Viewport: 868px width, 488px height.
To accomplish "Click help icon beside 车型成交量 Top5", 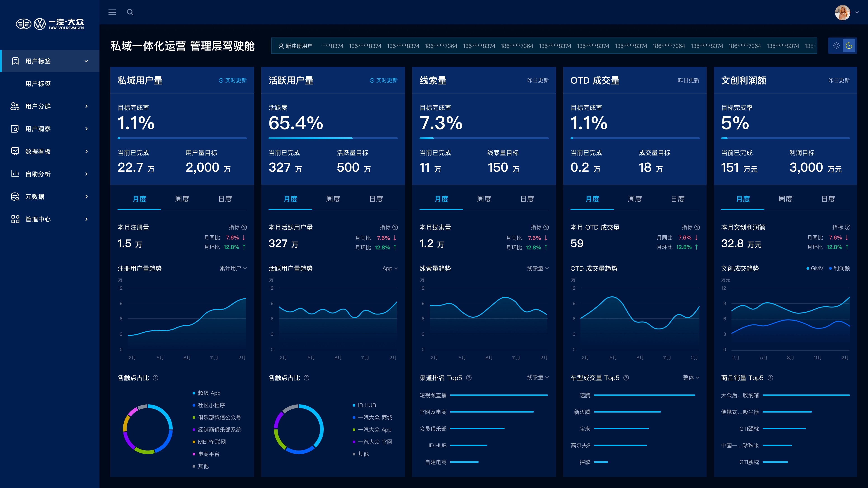I will pyautogui.click(x=626, y=378).
